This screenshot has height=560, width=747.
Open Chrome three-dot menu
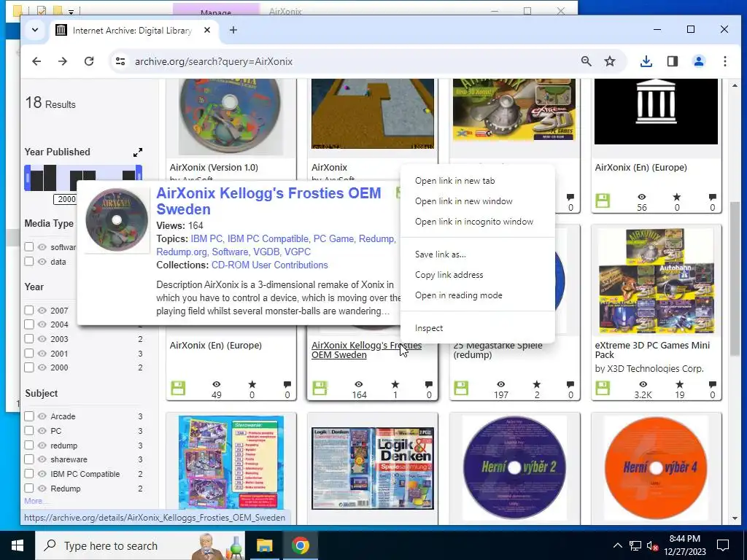(724, 61)
